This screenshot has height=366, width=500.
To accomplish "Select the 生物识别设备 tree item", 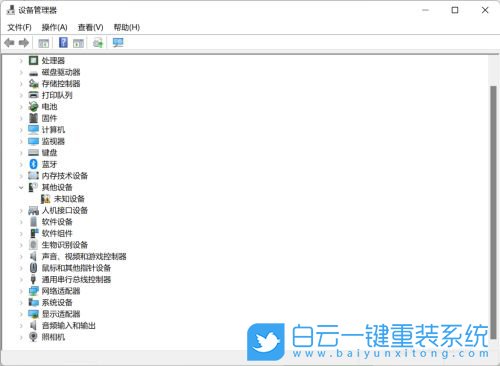I will (65, 245).
